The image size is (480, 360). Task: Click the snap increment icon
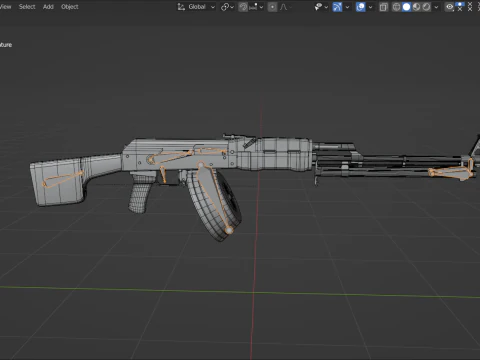point(253,7)
